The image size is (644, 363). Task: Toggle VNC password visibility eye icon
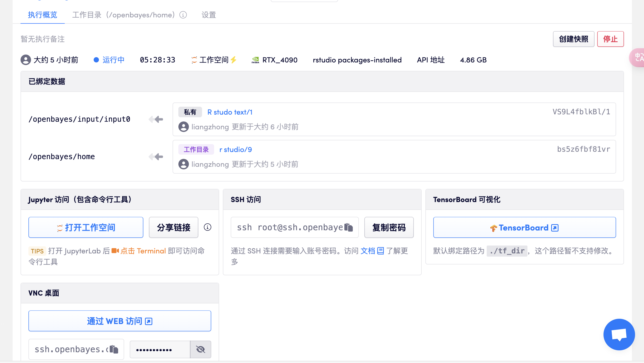pos(200,349)
